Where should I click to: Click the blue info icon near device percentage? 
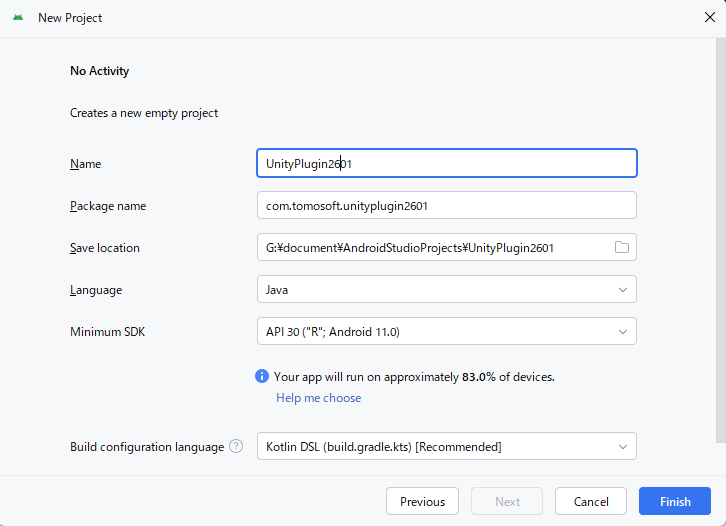coord(262,377)
